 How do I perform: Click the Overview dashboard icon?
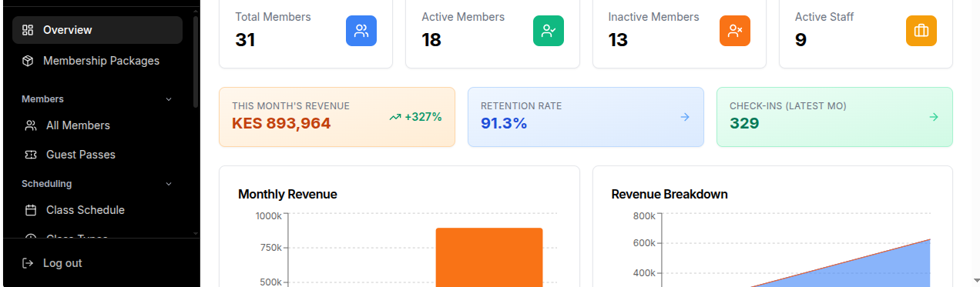[x=28, y=30]
